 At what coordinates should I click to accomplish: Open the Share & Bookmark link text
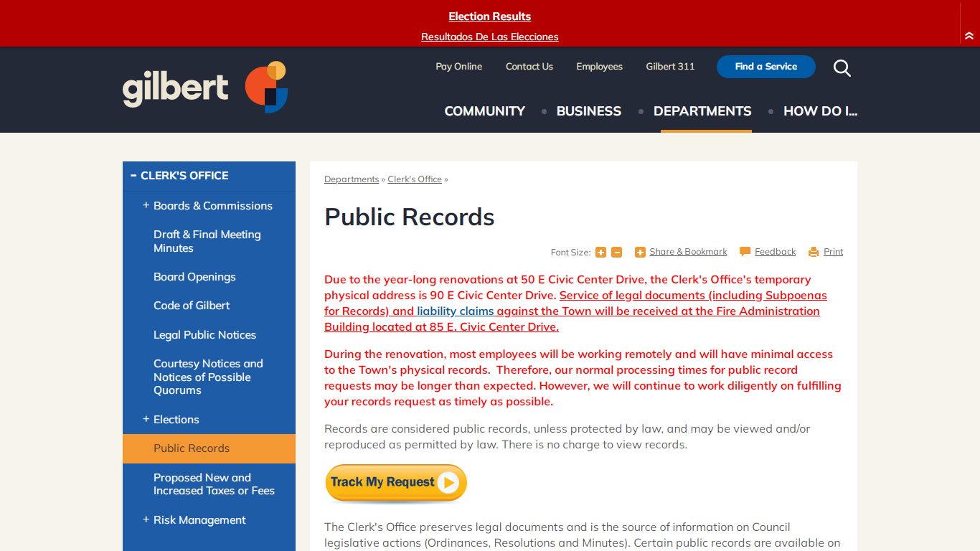click(x=688, y=252)
